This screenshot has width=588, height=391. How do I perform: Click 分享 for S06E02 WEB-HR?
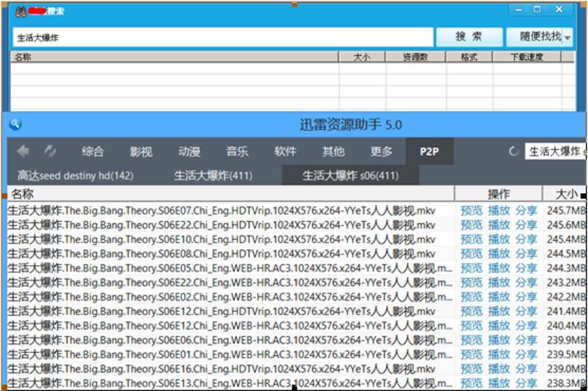tap(526, 296)
